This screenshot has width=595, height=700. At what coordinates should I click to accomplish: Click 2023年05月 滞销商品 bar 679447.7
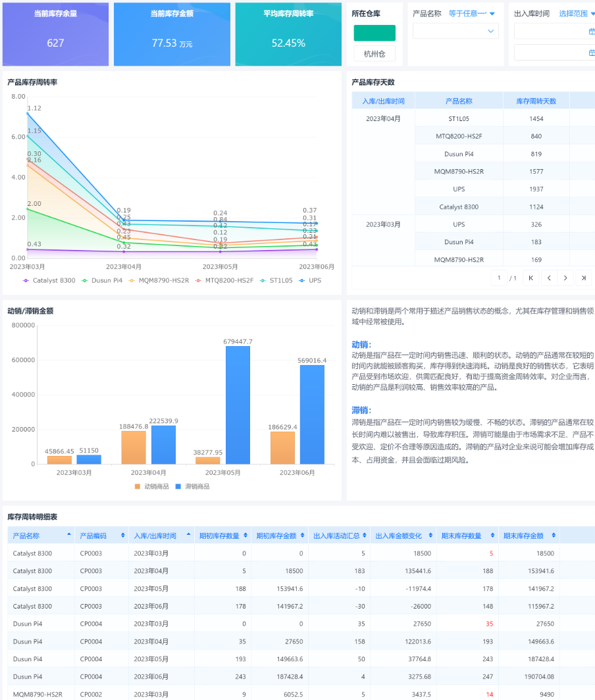238,405
